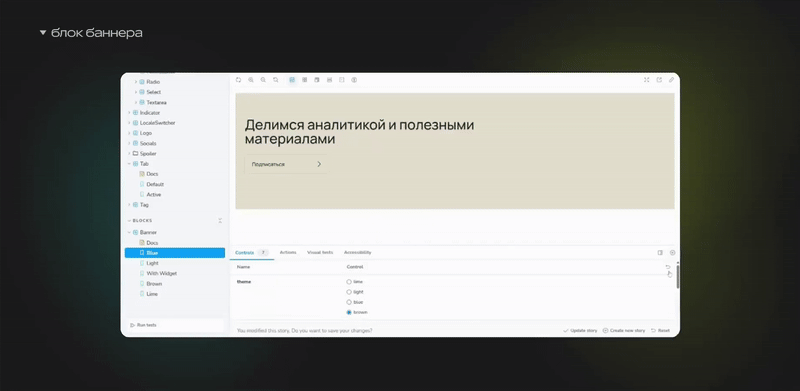Expand the Textarea tree node

(136, 103)
